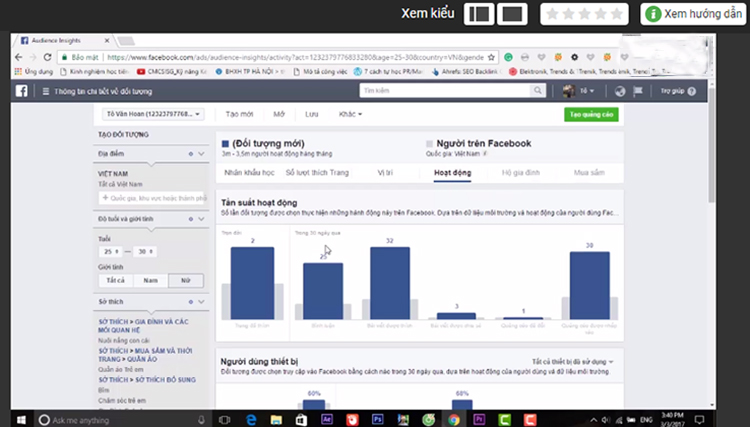Viewport: 750px width, 427px height.
Task: Open File Explorer from the taskbar
Action: tap(276, 420)
